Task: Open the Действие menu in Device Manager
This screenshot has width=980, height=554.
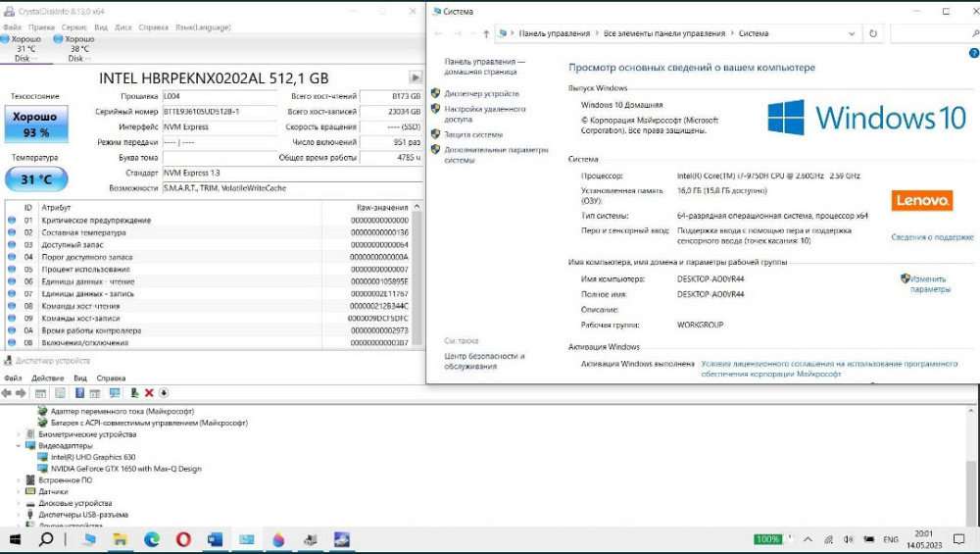Action: (x=47, y=378)
